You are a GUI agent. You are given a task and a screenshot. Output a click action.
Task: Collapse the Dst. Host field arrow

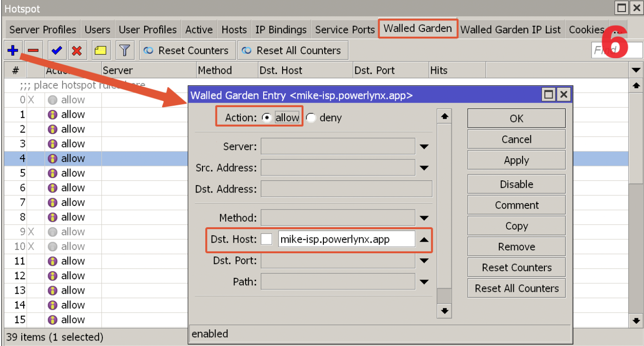(424, 239)
